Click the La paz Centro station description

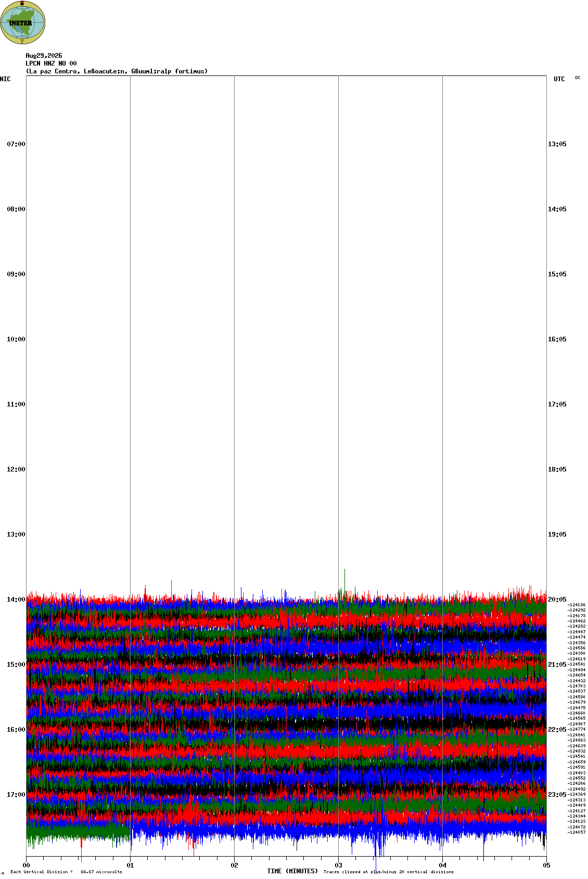(117, 71)
